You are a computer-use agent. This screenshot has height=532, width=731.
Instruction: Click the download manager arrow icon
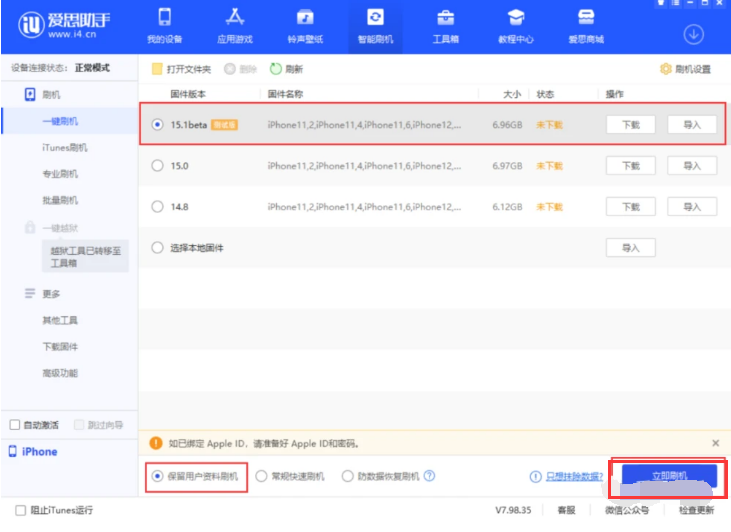[x=693, y=34]
